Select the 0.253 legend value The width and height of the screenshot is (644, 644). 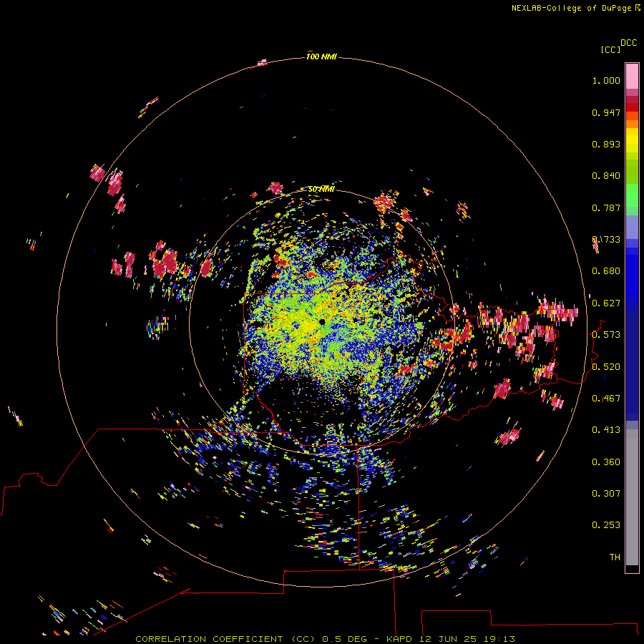pyautogui.click(x=606, y=525)
